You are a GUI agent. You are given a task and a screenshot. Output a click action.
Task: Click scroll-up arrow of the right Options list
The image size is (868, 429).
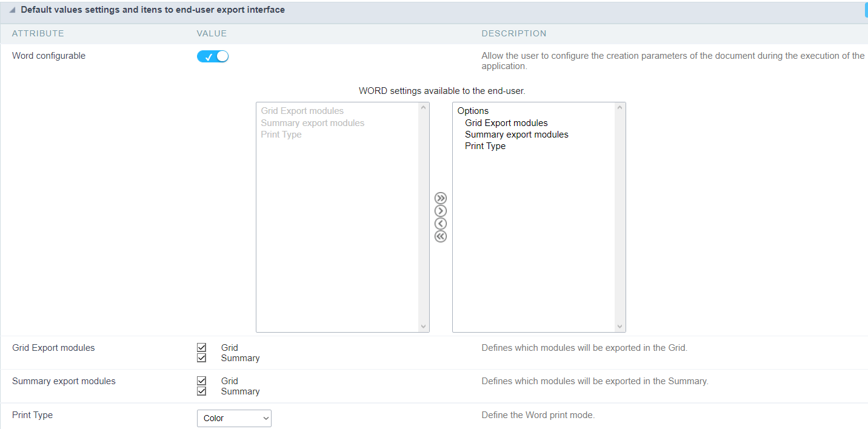point(619,108)
